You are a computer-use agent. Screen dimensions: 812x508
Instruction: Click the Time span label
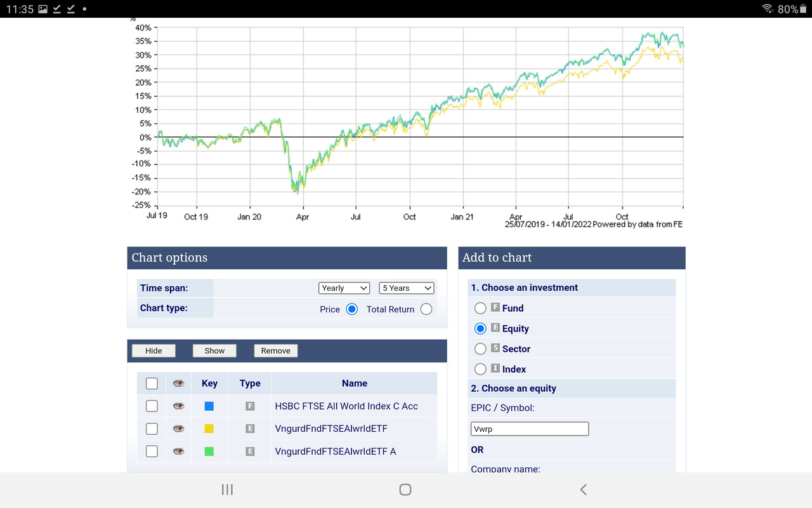click(x=164, y=288)
